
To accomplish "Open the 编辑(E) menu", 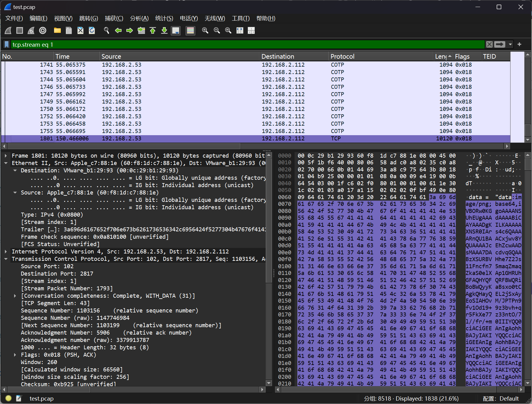I will coord(38,18).
